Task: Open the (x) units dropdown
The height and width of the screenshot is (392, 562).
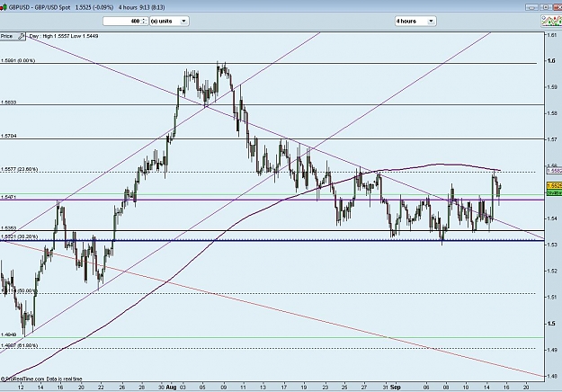Action: (169, 22)
